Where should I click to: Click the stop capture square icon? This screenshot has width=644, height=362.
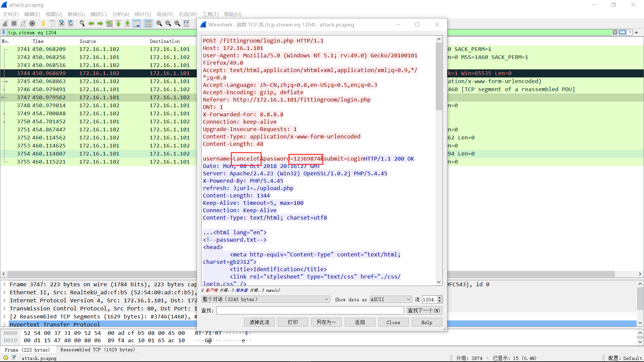(14, 23)
